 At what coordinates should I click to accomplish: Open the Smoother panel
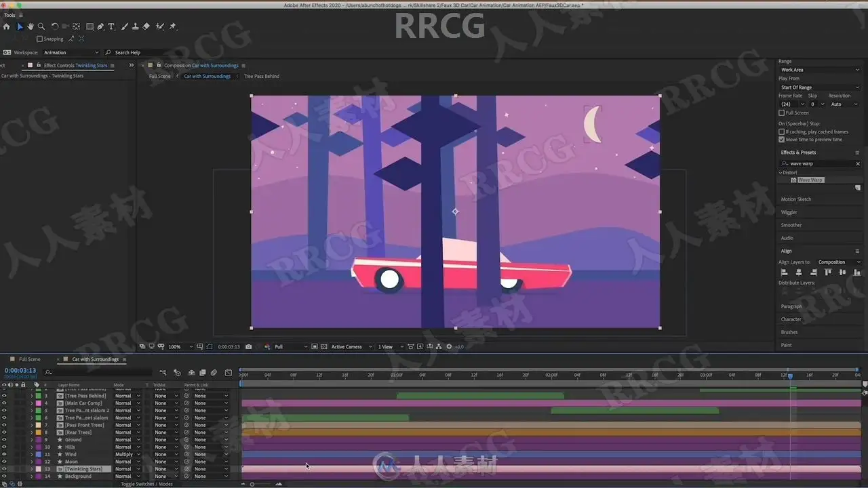pyautogui.click(x=791, y=225)
